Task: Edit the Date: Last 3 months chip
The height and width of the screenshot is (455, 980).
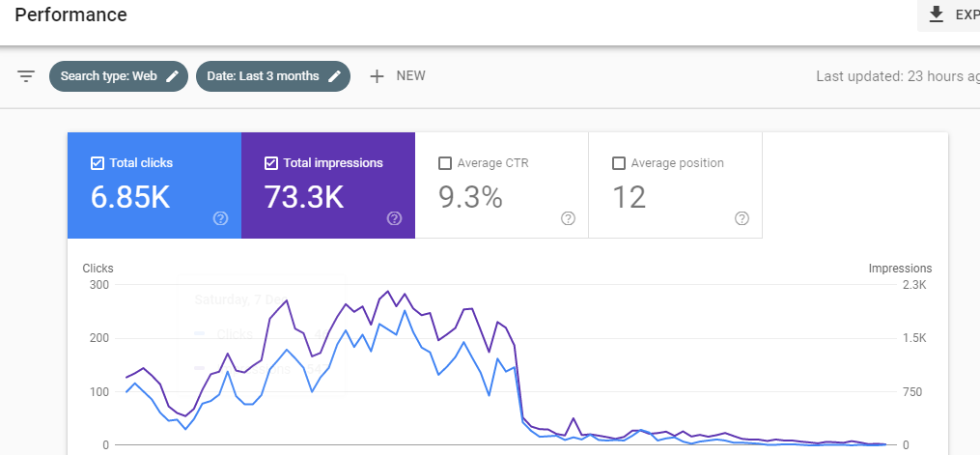Action: [273, 76]
